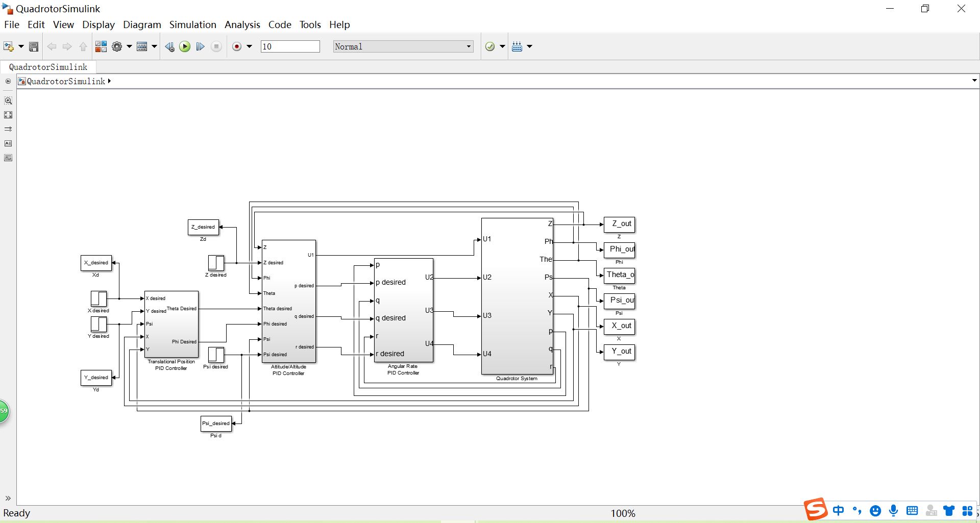Click the QuadrotorSimulink breadcrumb arrow
Image resolution: width=980 pixels, height=523 pixels.
pyautogui.click(x=109, y=81)
